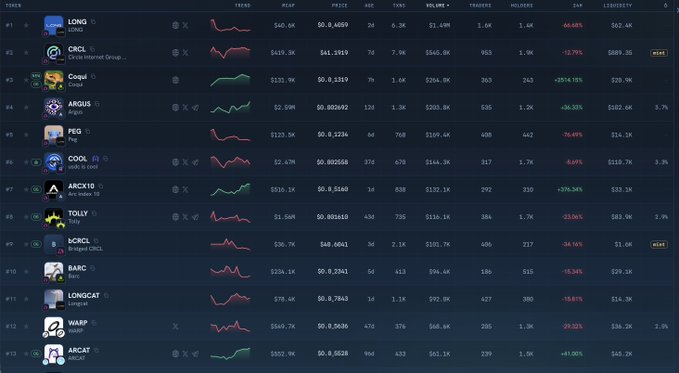Sort by the Liquidity column header
The width and height of the screenshot is (679, 373).
[x=618, y=6]
